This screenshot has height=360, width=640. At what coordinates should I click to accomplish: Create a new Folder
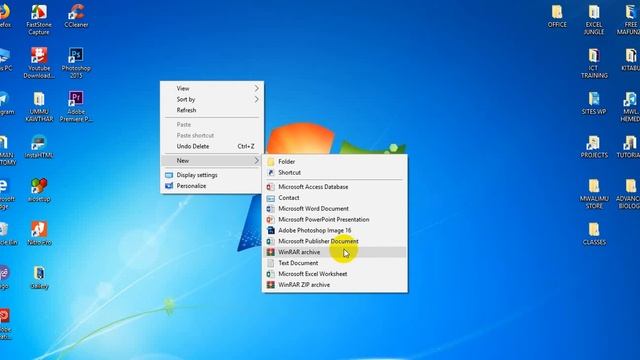coord(335,162)
